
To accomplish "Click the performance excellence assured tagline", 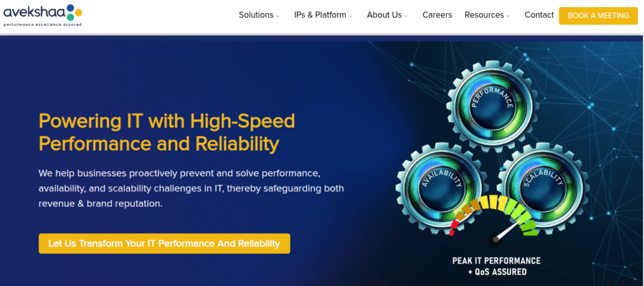I will 43,25.
